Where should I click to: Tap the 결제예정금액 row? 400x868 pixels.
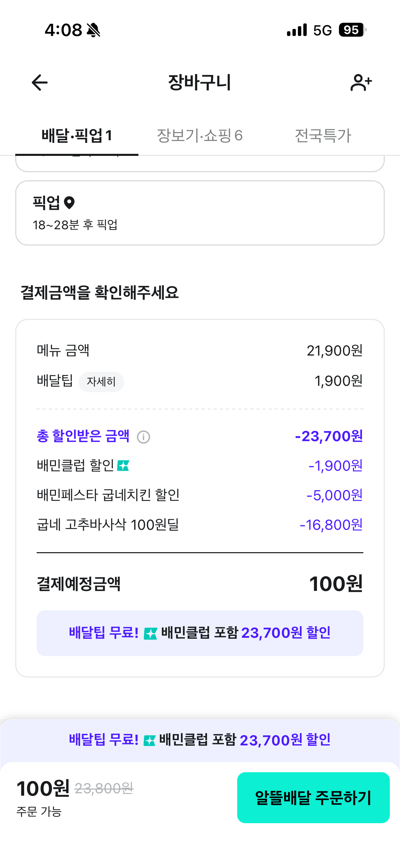click(200, 584)
